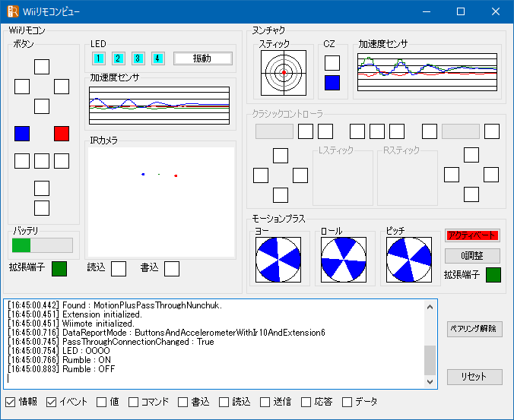Click inside the log text area
Image resolution: width=514 pixels, height=420 pixels.
click(214, 344)
